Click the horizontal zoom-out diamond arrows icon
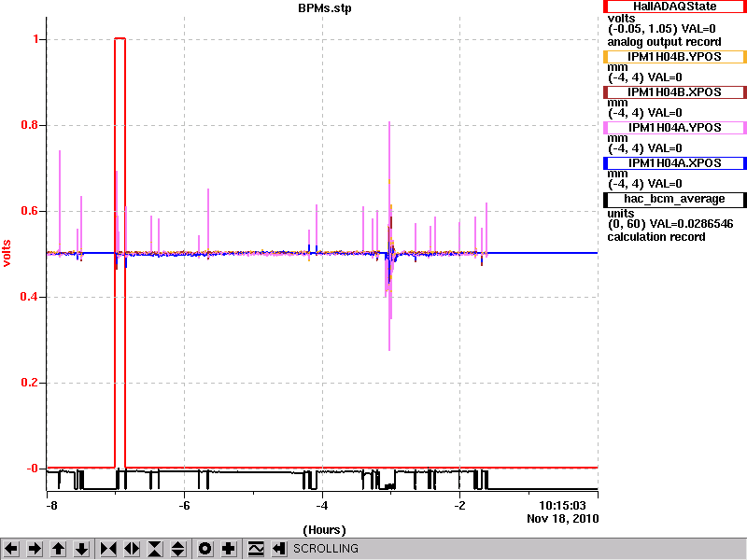Image resolution: width=747 pixels, height=560 pixels. coord(132,549)
